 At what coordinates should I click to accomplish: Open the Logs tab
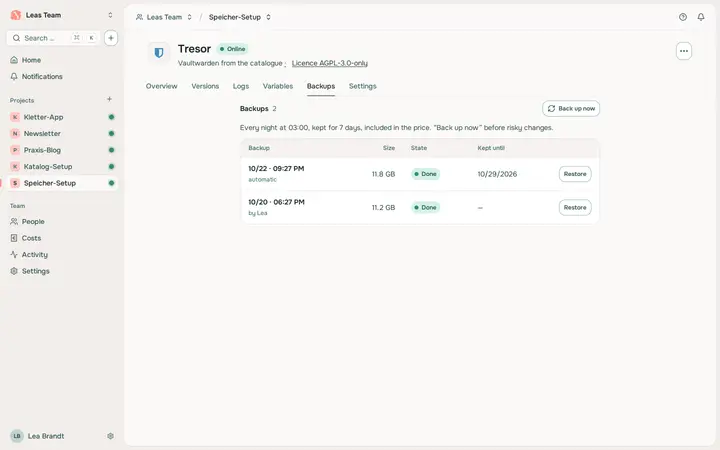[241, 86]
